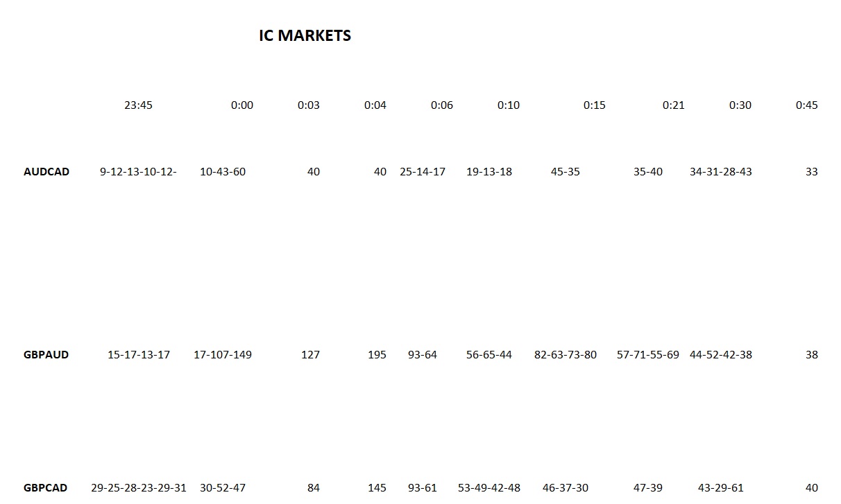
Task: Select the GBPCAD row label
Action: 46,488
